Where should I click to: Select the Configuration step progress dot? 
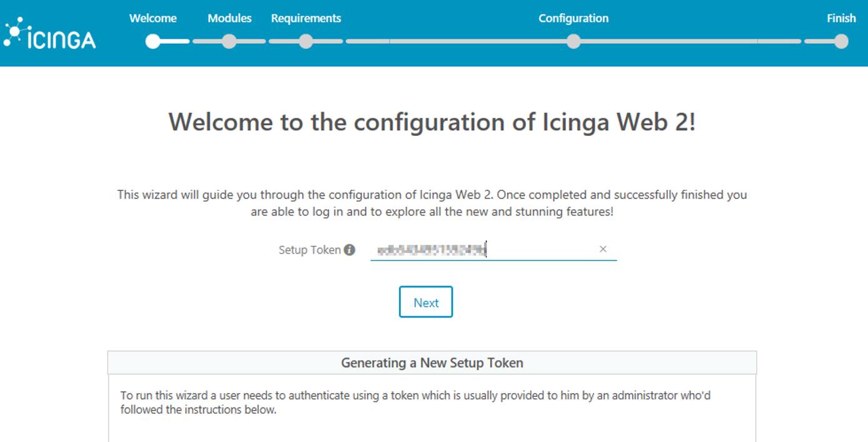tap(573, 42)
